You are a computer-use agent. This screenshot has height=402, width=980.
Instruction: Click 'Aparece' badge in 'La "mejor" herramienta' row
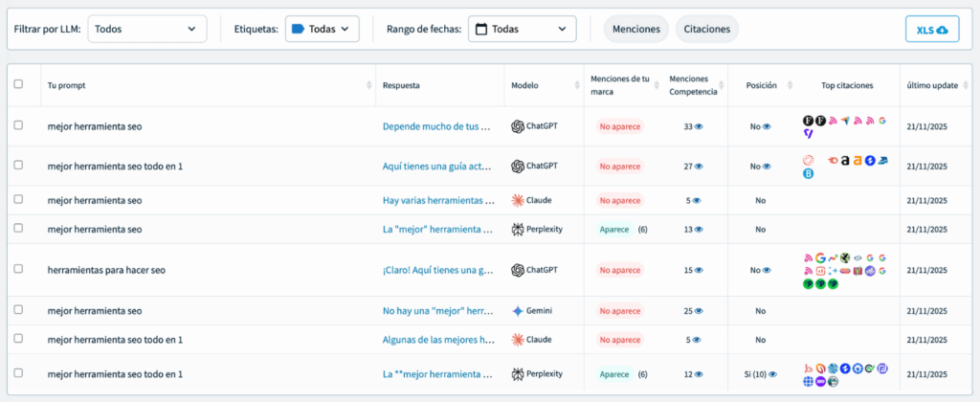tap(614, 230)
